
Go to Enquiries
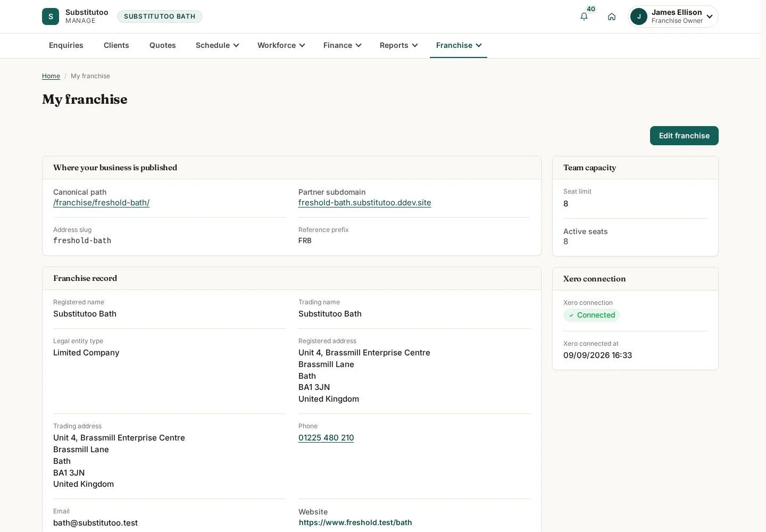(x=66, y=45)
